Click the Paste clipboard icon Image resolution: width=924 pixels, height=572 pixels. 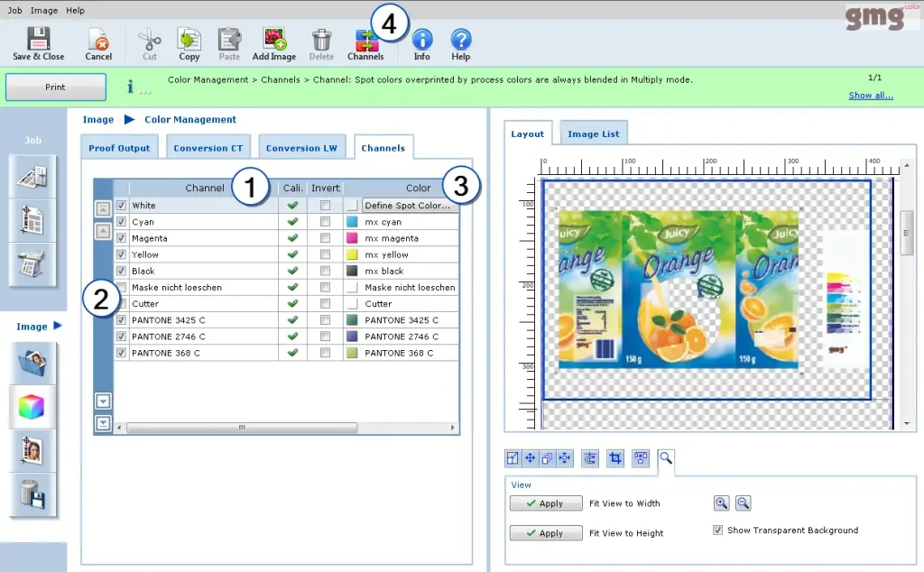[229, 40]
